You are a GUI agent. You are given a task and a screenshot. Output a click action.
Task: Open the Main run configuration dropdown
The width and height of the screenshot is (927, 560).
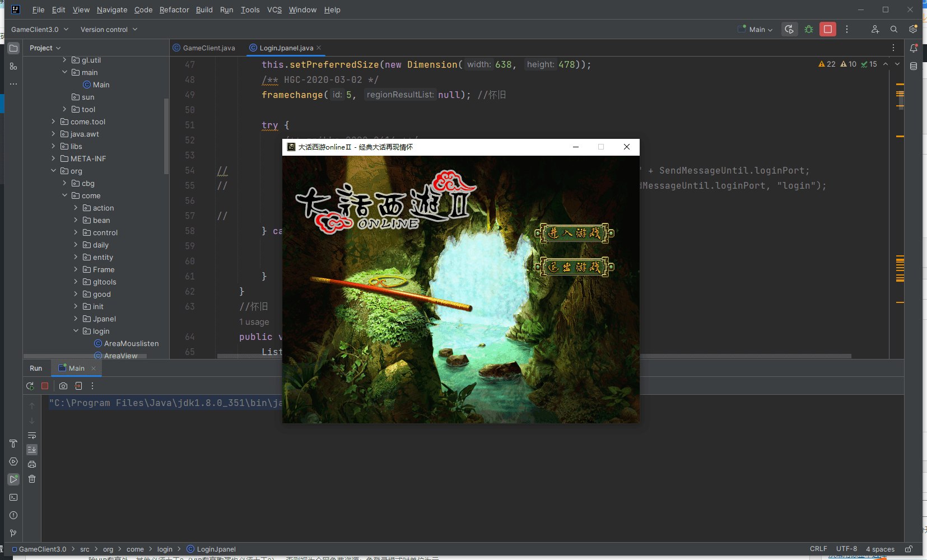756,29
